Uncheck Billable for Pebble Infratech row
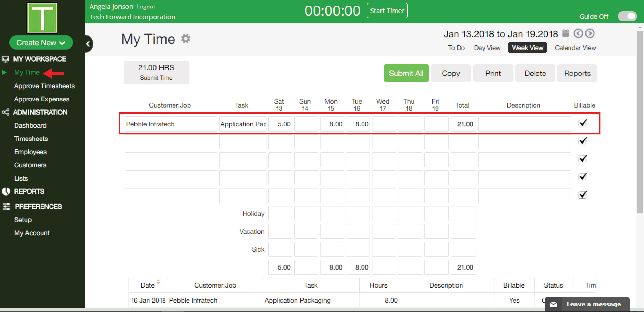The image size is (644, 312). tap(583, 123)
